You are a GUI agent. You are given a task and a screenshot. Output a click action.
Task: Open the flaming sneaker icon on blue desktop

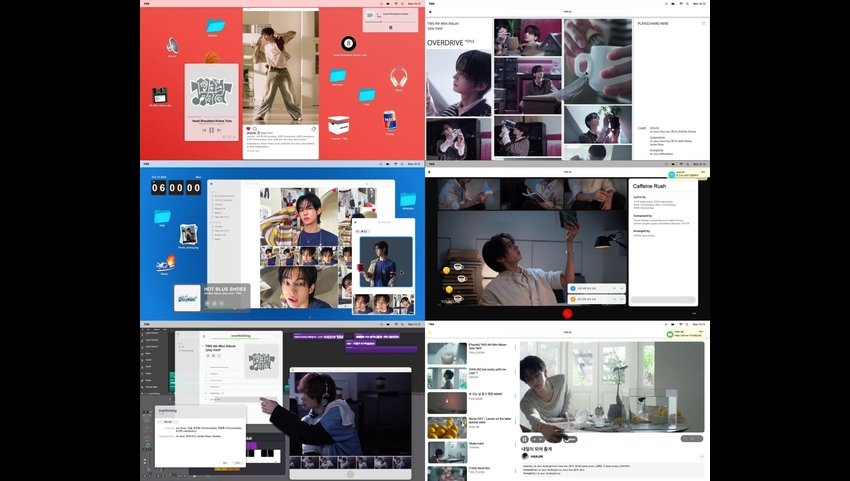click(x=166, y=263)
